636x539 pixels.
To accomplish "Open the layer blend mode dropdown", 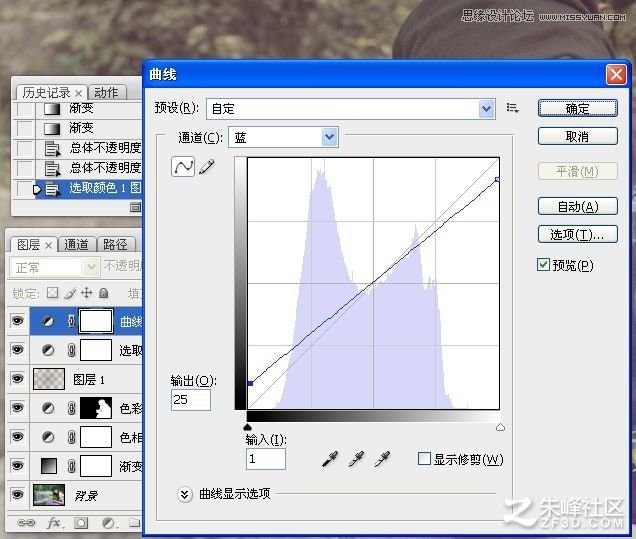I will (x=54, y=267).
